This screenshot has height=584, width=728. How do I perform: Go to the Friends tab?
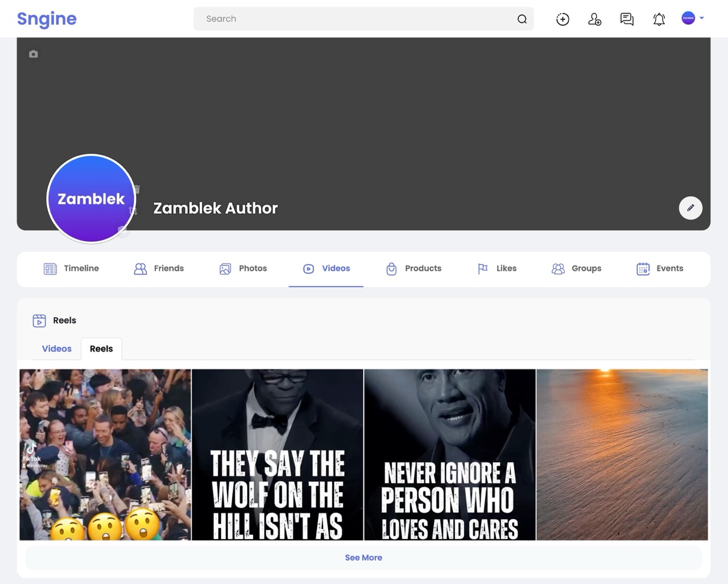(159, 268)
